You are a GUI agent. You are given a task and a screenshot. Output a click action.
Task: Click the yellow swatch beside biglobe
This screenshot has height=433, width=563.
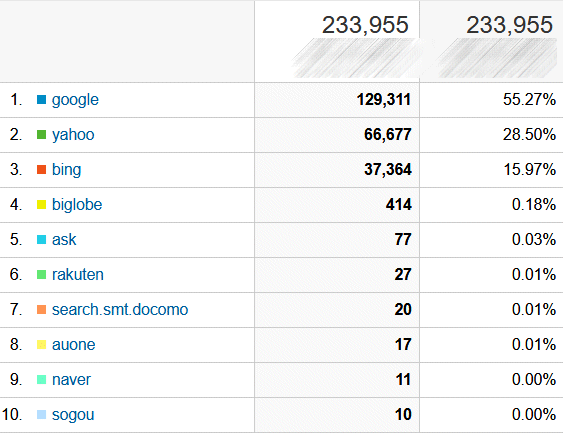[41, 205]
